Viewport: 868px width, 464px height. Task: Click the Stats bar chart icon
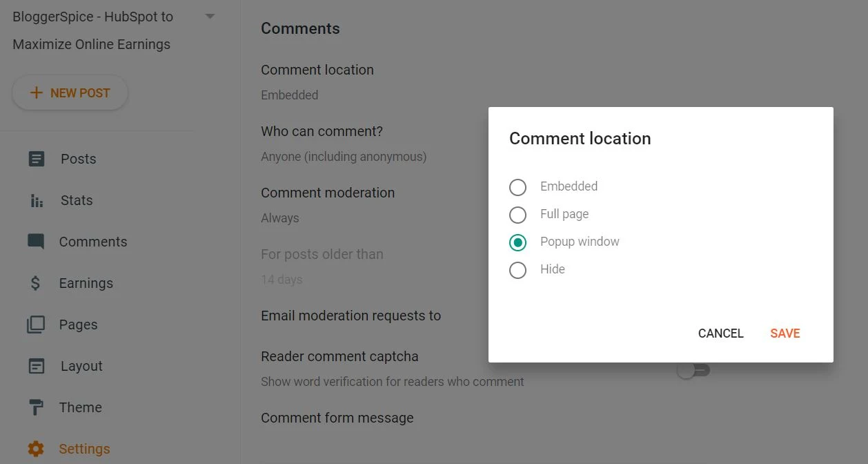(x=37, y=201)
